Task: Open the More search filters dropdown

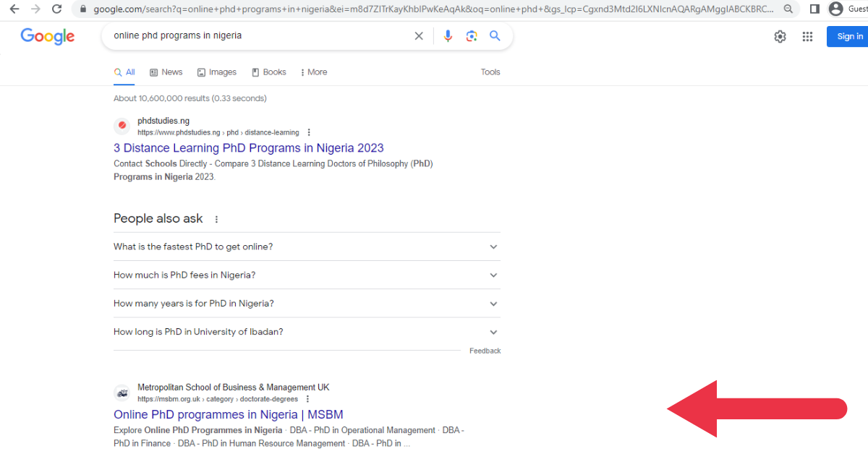Action: coord(313,72)
